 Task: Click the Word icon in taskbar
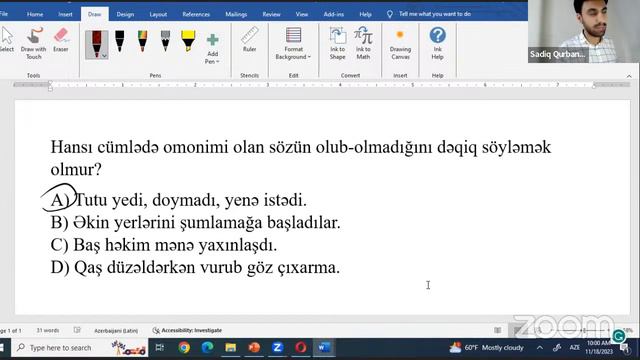click(324, 348)
